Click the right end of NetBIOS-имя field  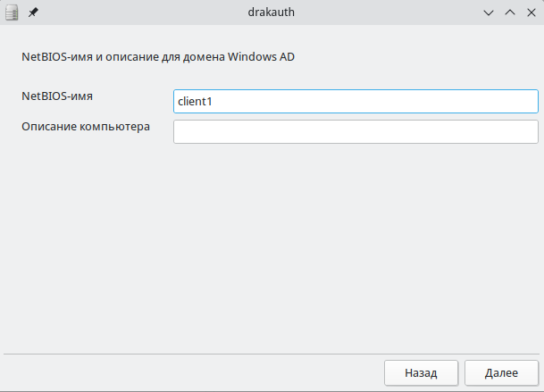(x=527, y=102)
